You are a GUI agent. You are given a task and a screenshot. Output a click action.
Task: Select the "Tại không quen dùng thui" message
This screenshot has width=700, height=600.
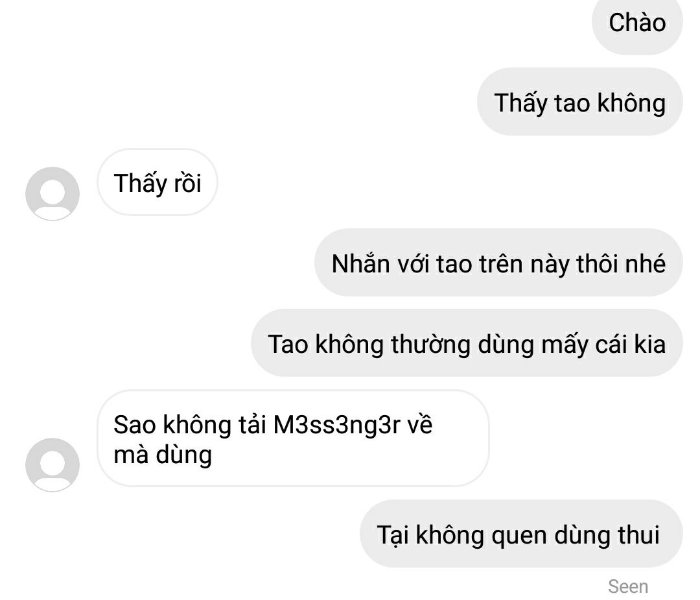[x=521, y=534]
